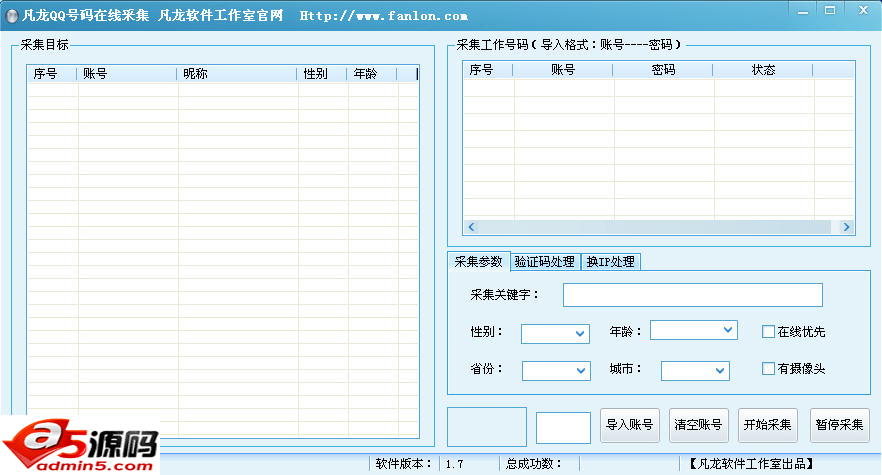The height and width of the screenshot is (475, 882).
Task: Maximize the window
Action: click(x=830, y=11)
